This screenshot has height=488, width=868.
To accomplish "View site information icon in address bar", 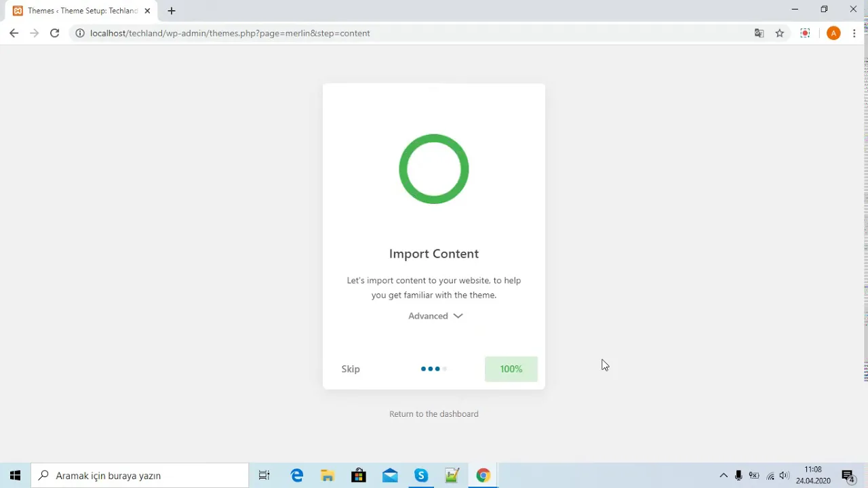I will pyautogui.click(x=79, y=33).
